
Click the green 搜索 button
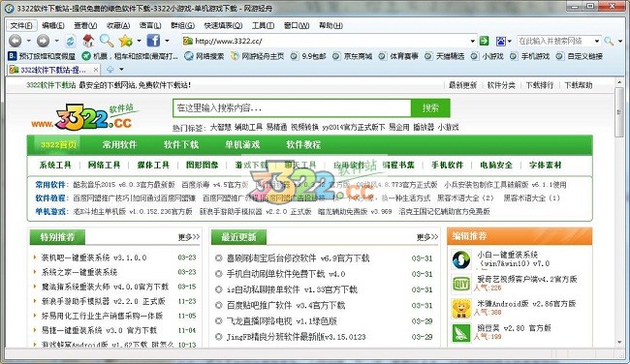[x=430, y=108]
